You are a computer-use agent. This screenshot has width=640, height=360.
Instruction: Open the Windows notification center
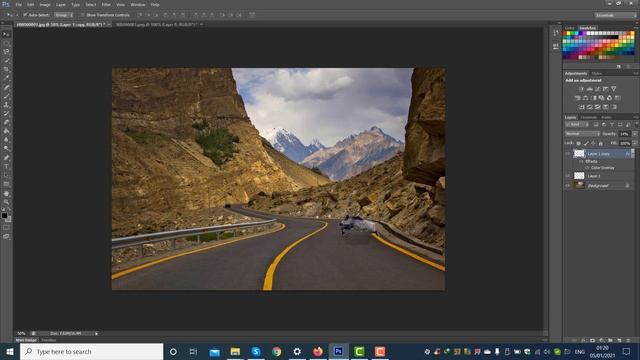pos(626,351)
